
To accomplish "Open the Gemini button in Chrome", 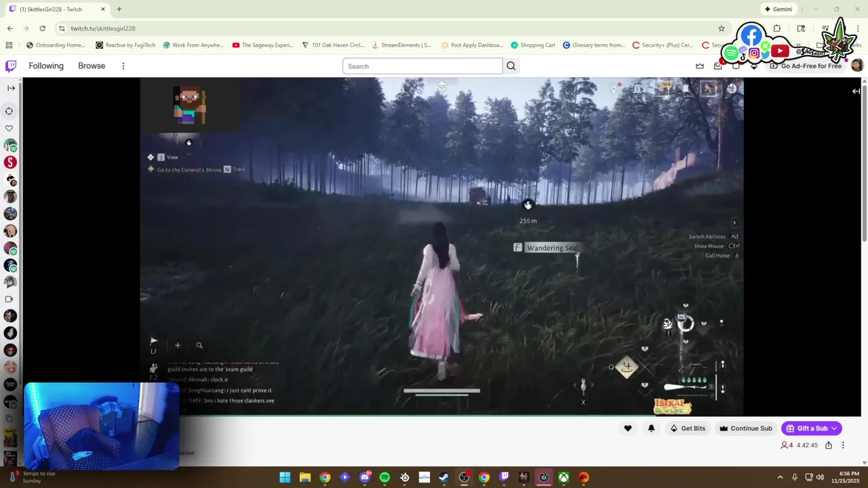I will click(x=778, y=9).
